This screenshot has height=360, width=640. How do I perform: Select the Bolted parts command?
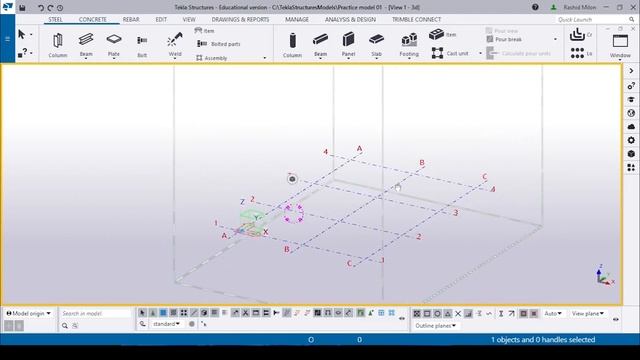pyautogui.click(x=219, y=44)
